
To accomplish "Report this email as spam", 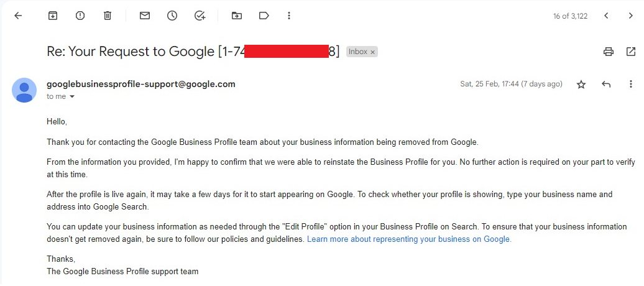I will (x=80, y=16).
